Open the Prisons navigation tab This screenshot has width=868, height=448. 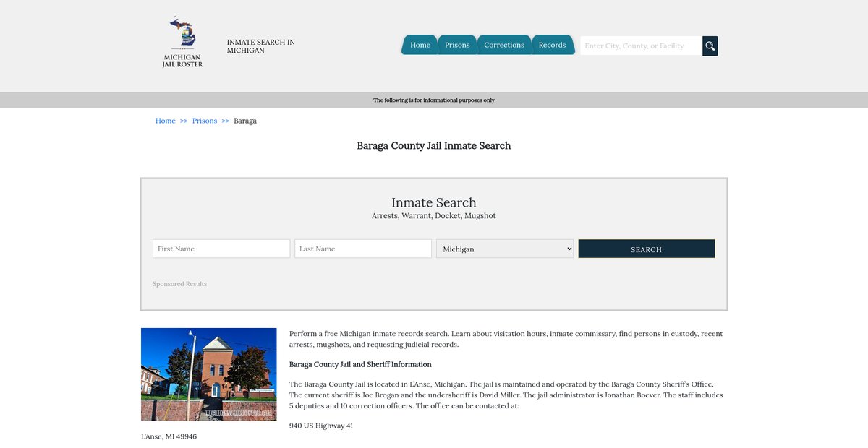tap(457, 45)
